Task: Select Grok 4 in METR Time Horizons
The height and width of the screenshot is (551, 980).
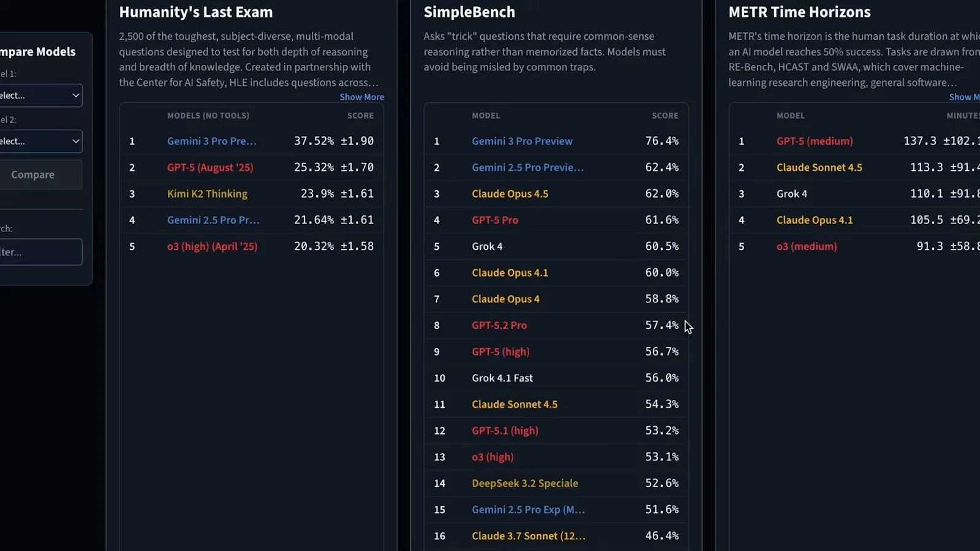Action: click(791, 193)
